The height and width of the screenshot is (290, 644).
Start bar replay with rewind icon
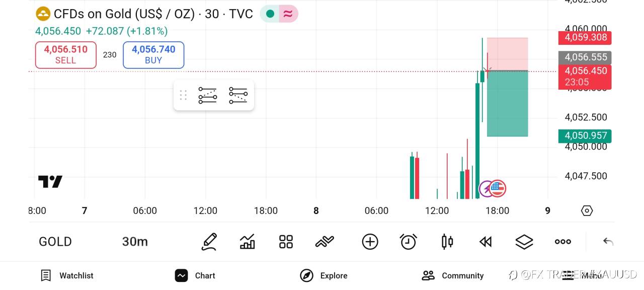point(485,242)
